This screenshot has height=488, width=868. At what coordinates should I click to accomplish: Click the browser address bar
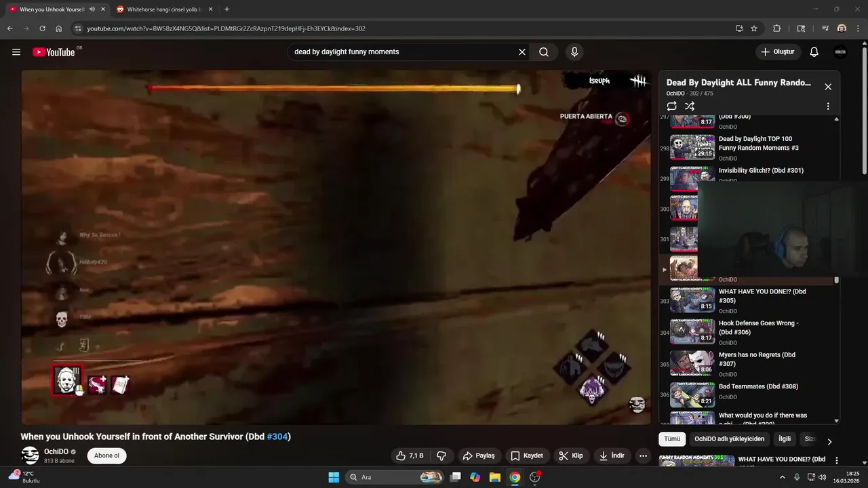pos(407,28)
